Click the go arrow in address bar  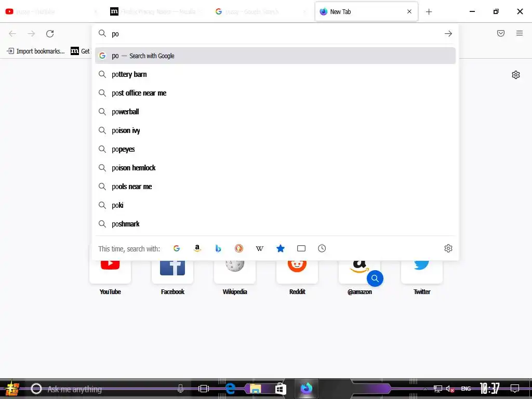coord(448,34)
